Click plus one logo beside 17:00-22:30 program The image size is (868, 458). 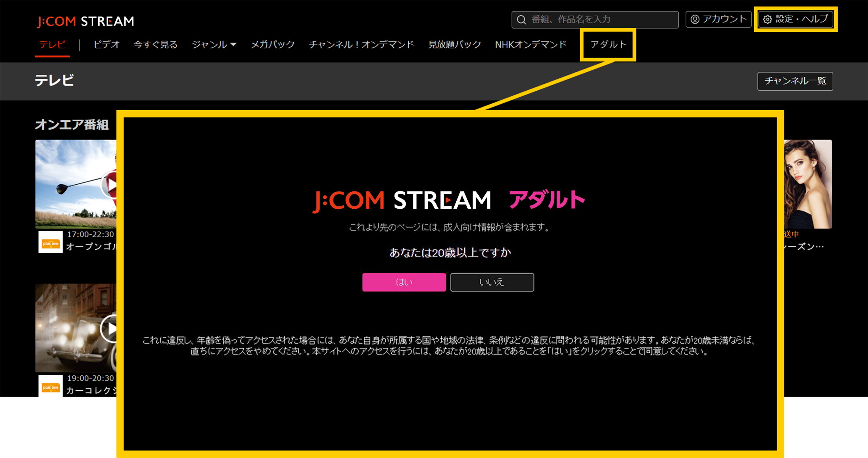click(x=50, y=242)
